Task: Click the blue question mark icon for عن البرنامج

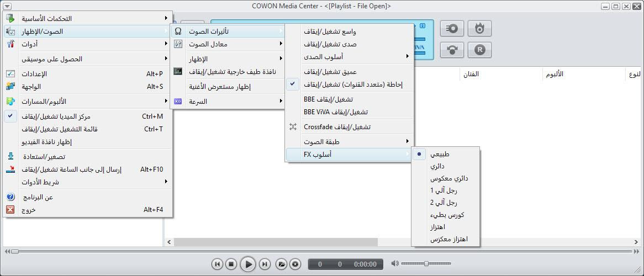Action: click(10, 197)
